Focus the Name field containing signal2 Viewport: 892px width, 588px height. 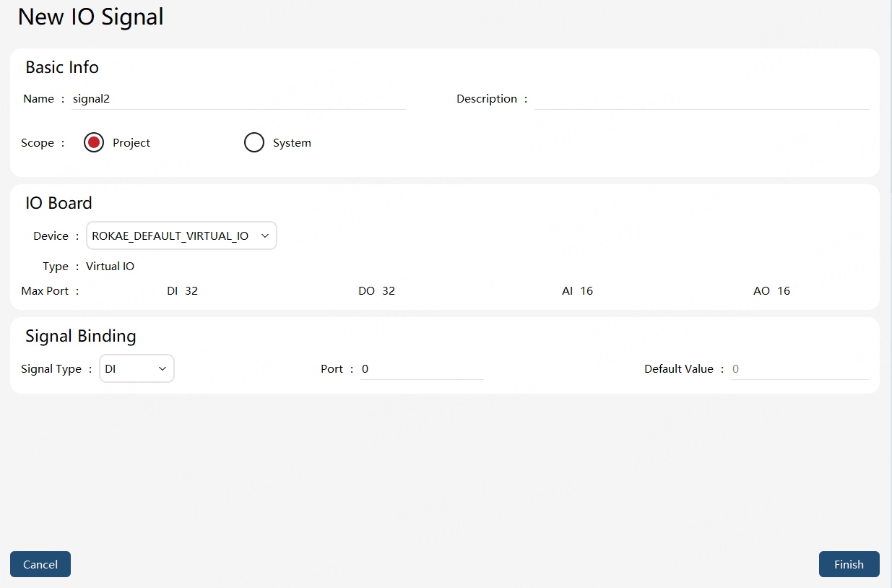point(238,99)
